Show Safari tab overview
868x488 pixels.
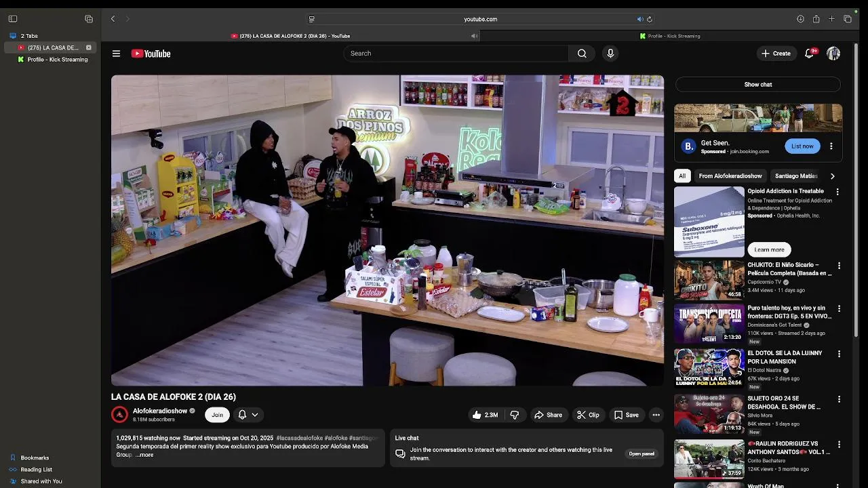point(848,19)
